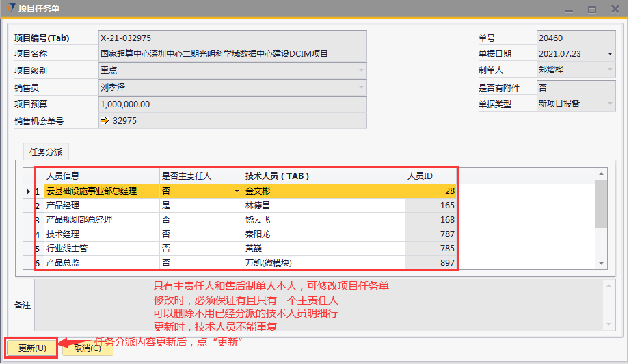
Task: Expand the 项目级别 dropdown showing 重点
Action: [361, 70]
